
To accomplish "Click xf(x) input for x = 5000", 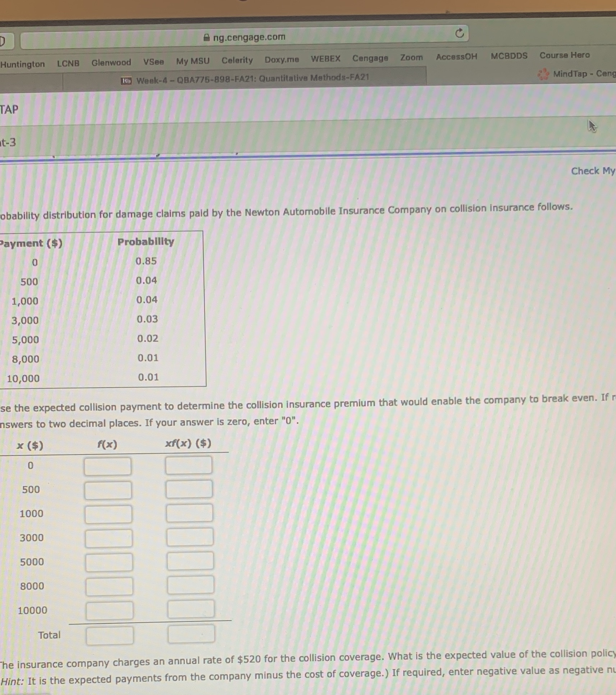I will click(x=190, y=561).
